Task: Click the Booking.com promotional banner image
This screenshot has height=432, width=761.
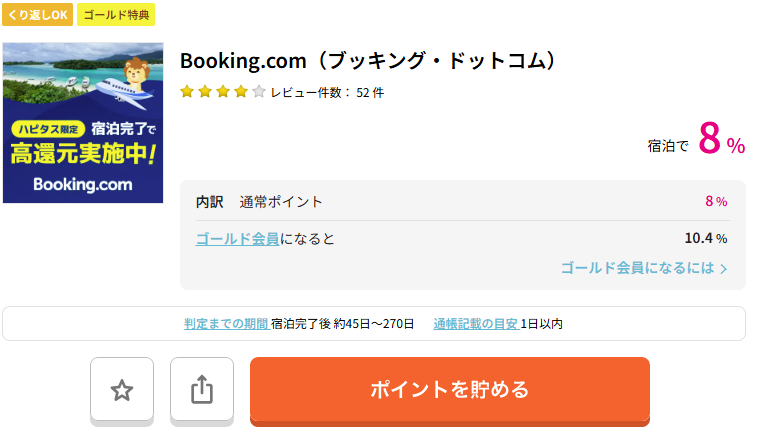Action: pos(83,123)
